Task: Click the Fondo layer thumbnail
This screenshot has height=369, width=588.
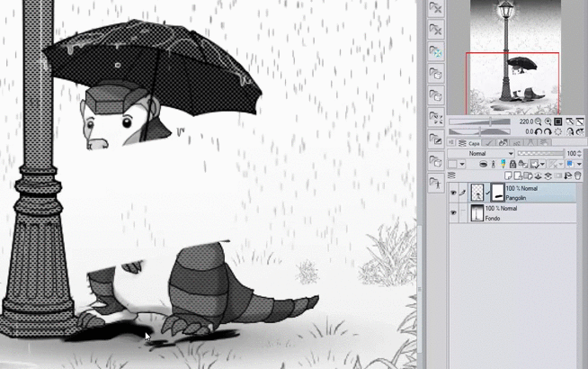Action: [477, 212]
